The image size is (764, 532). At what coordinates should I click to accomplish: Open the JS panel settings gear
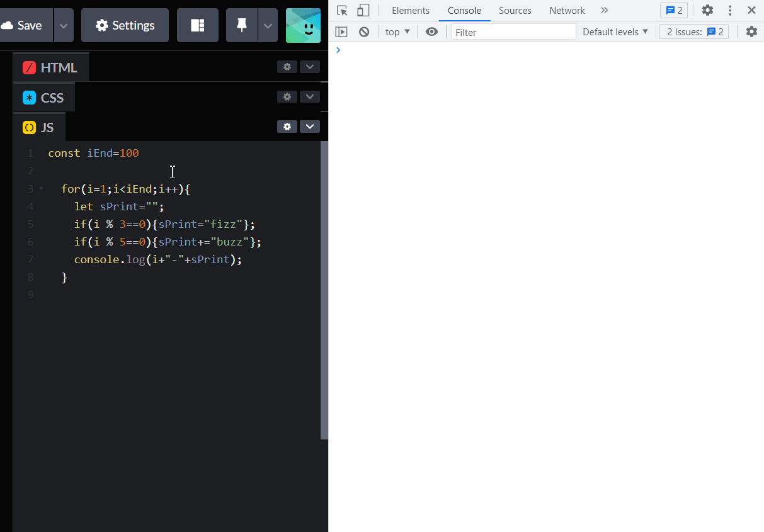(287, 127)
